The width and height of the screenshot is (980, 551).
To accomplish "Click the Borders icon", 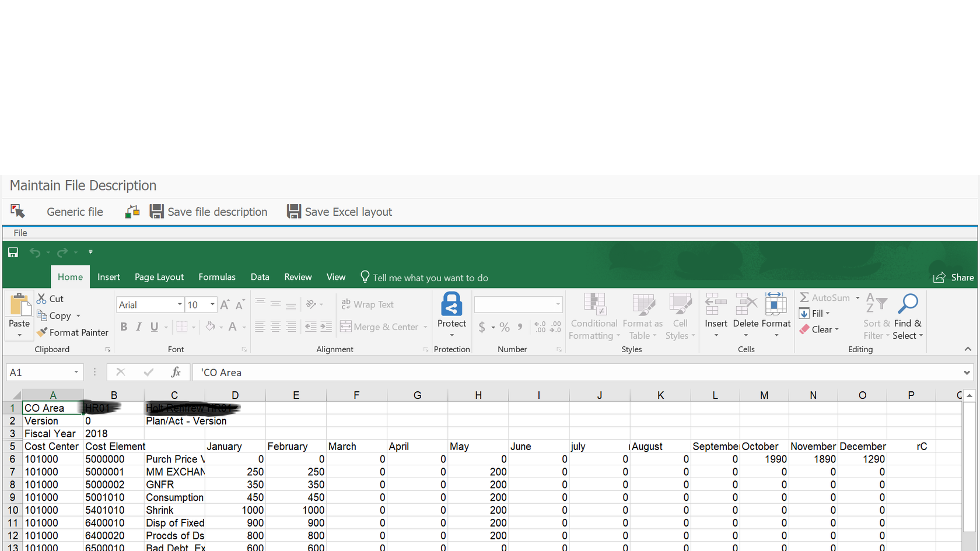I will [x=182, y=327].
